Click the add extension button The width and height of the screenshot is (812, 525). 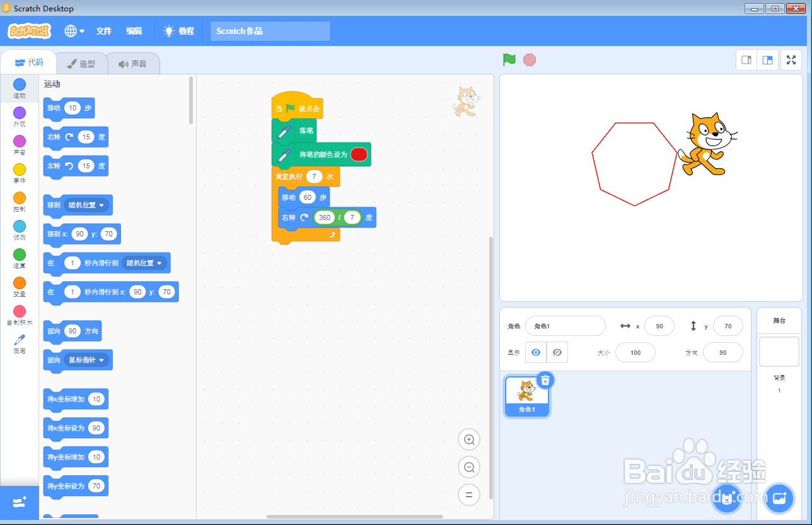pyautogui.click(x=20, y=502)
